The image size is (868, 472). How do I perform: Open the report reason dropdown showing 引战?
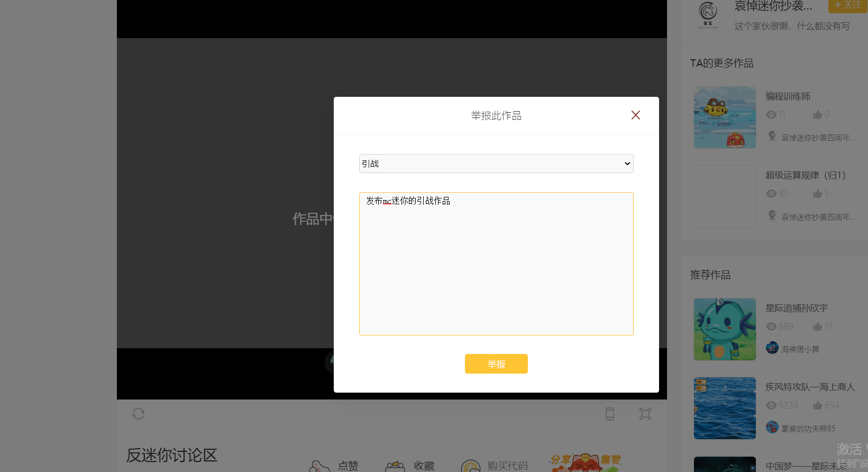pos(496,164)
